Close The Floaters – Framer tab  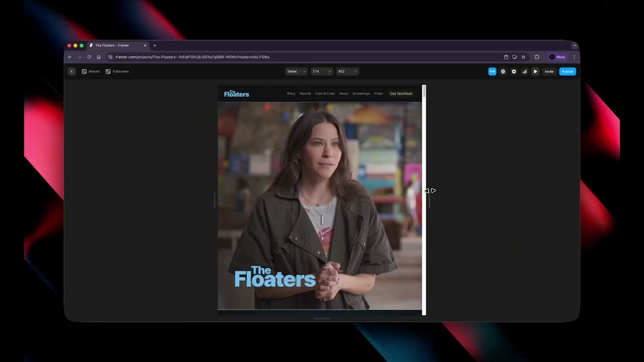pos(145,45)
